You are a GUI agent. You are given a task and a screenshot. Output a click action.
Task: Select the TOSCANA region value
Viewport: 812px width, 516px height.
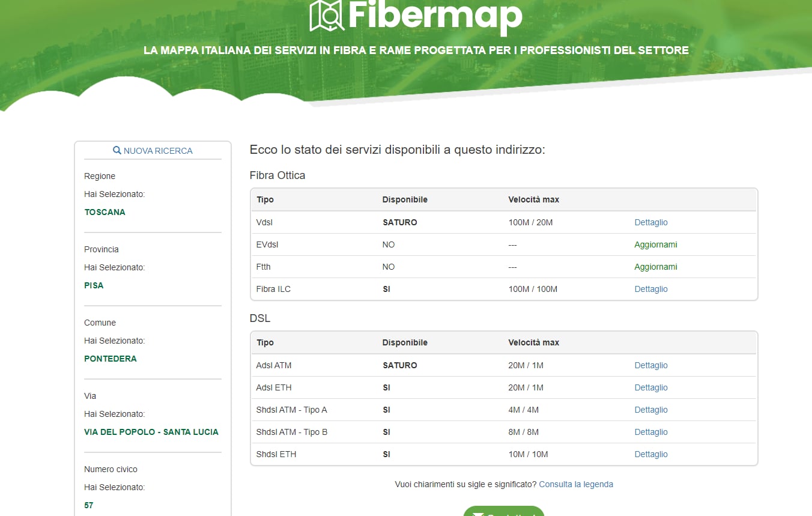[x=105, y=212]
